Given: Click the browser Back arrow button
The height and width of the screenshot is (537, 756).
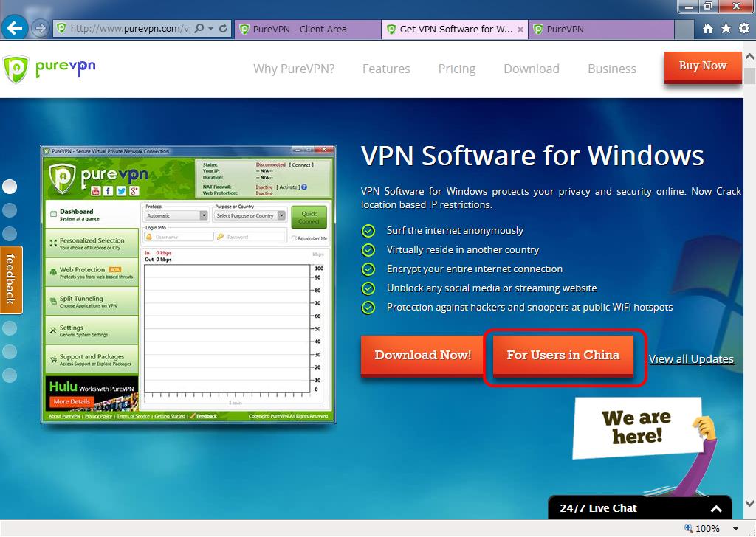Looking at the screenshot, I should [15, 28].
